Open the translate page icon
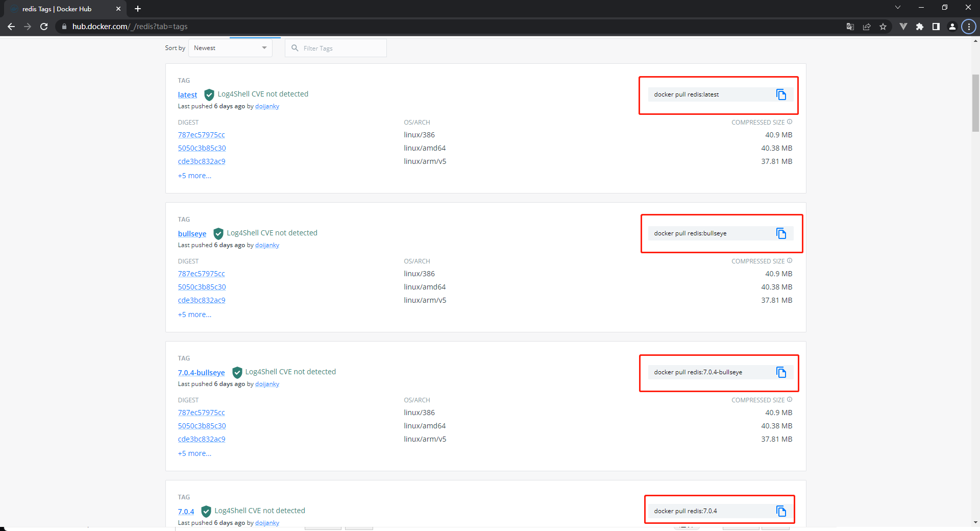 coord(850,27)
